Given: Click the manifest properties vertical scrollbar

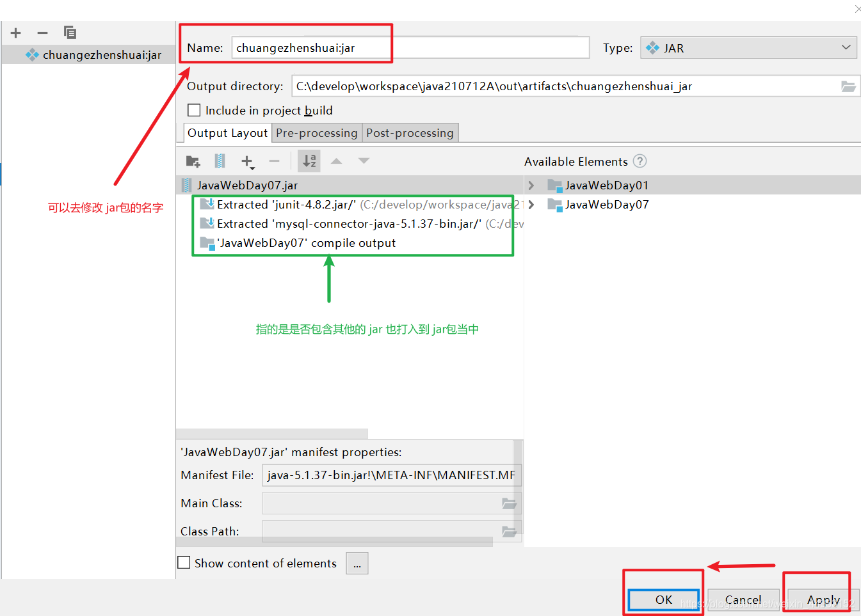Looking at the screenshot, I should [519, 486].
